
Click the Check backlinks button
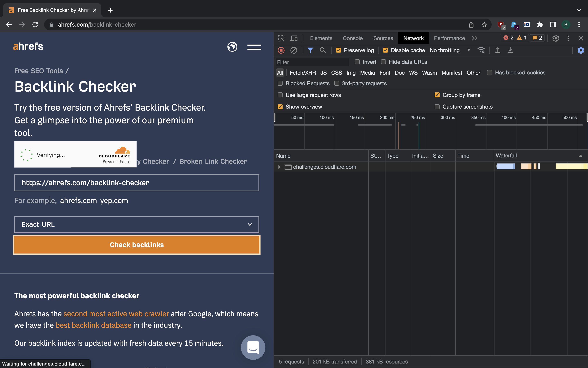pos(137,245)
